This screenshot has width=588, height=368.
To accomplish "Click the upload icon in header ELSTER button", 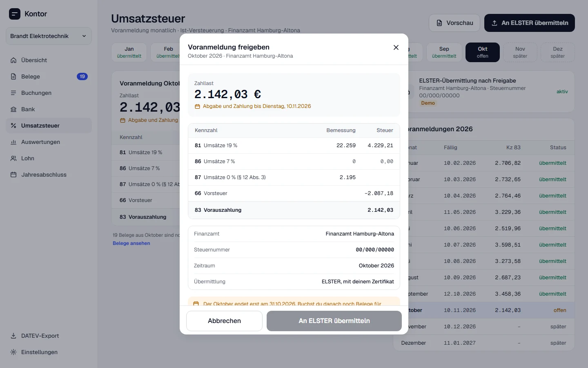I will click(494, 23).
